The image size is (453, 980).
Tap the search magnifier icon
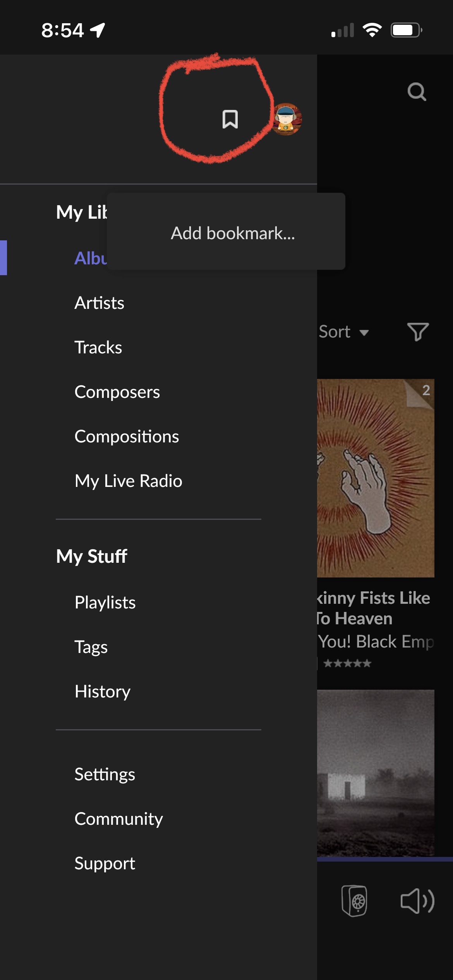[x=417, y=92]
